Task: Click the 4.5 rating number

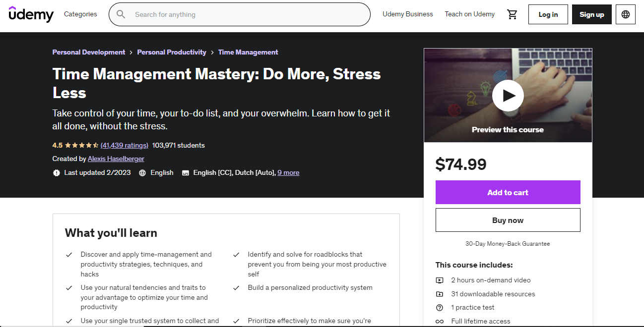Action: [x=58, y=145]
